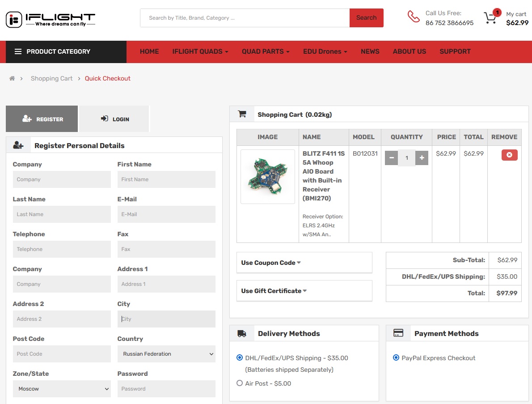Click Shopping Cart breadcrumb link
This screenshot has width=532, height=404.
click(x=51, y=78)
